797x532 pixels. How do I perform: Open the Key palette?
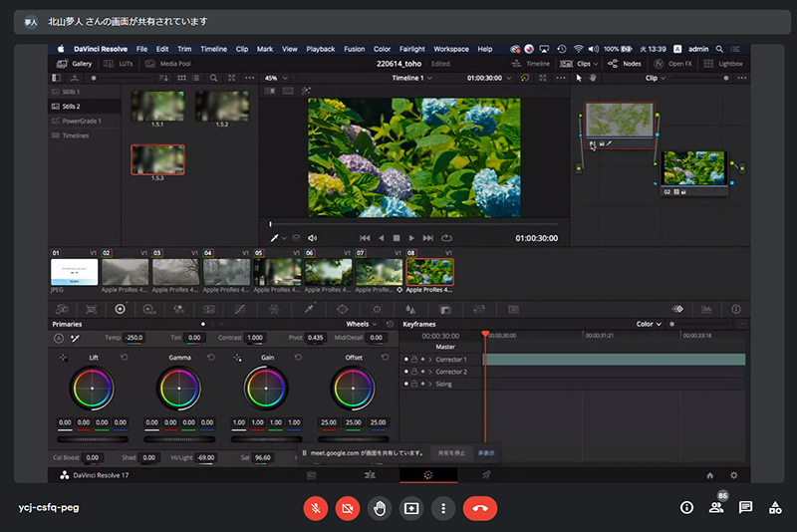point(445,309)
